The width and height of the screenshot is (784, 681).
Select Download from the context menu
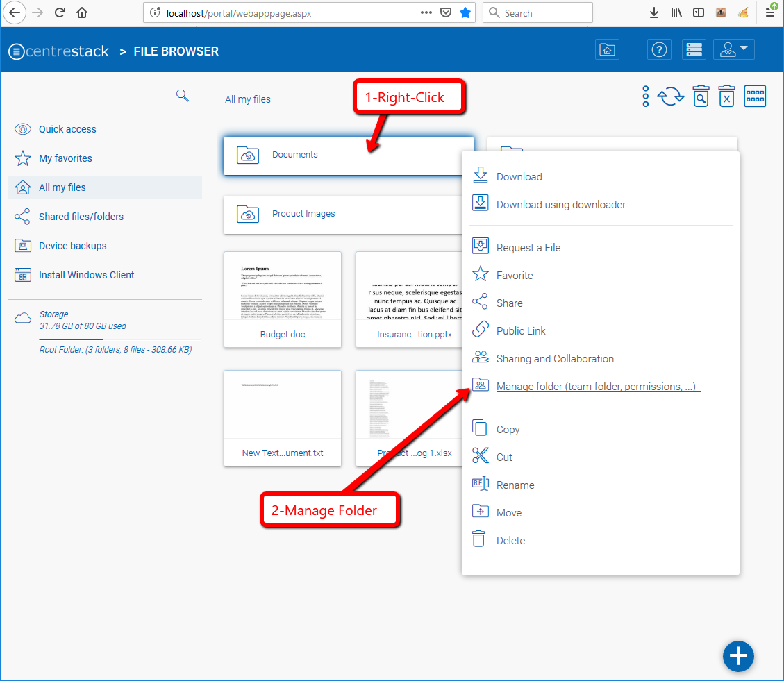(519, 177)
